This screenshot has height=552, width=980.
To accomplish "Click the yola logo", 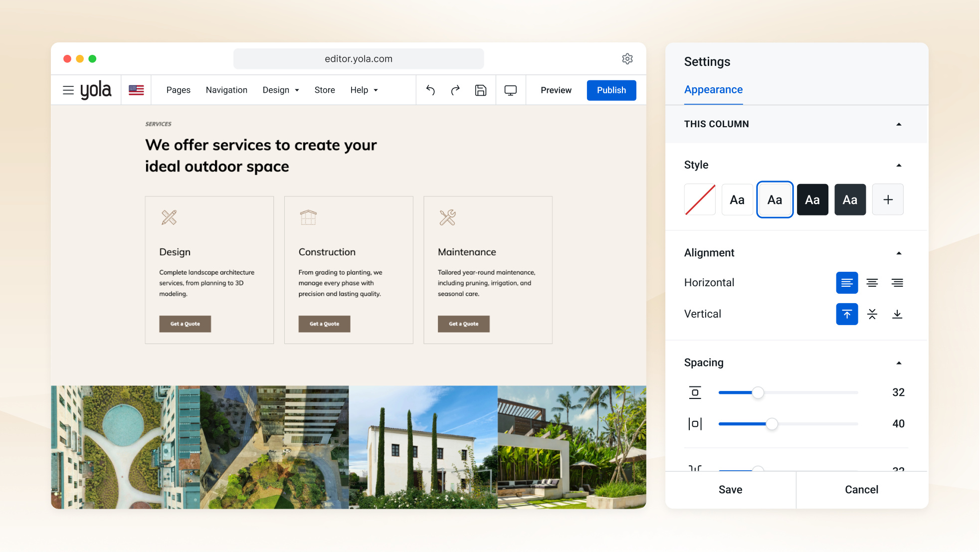I will click(x=96, y=90).
